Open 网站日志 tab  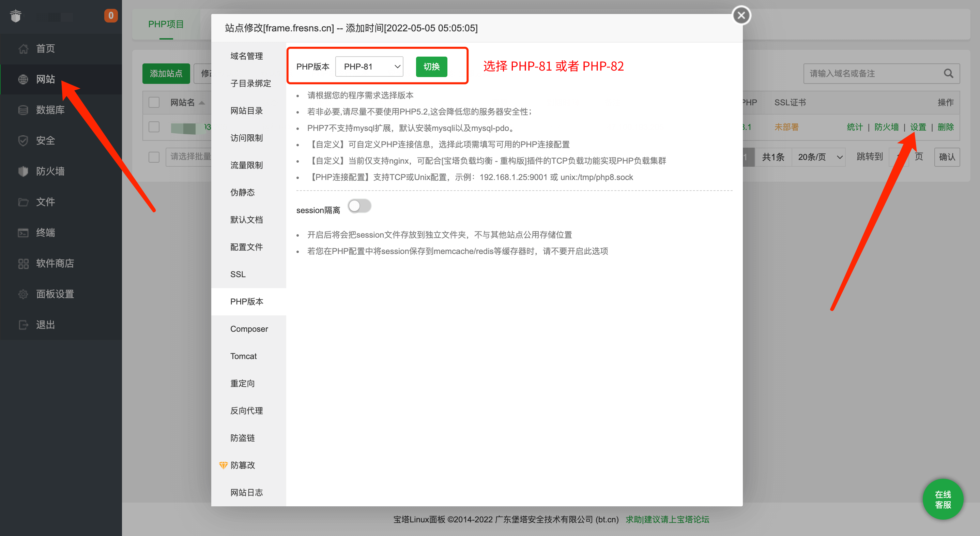248,493
